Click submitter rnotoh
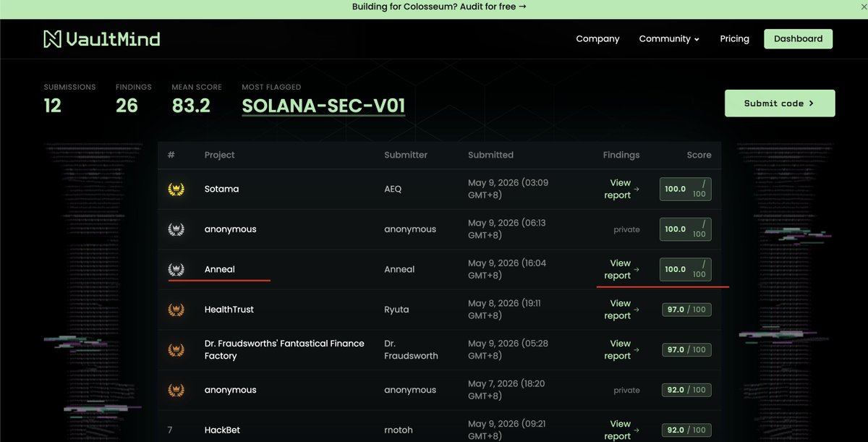 [x=399, y=430]
